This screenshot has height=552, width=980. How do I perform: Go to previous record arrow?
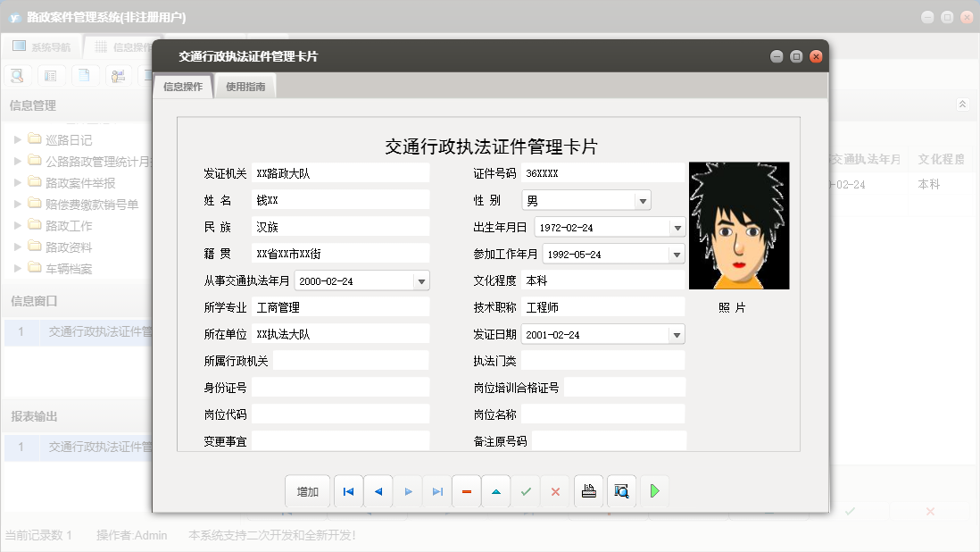378,491
